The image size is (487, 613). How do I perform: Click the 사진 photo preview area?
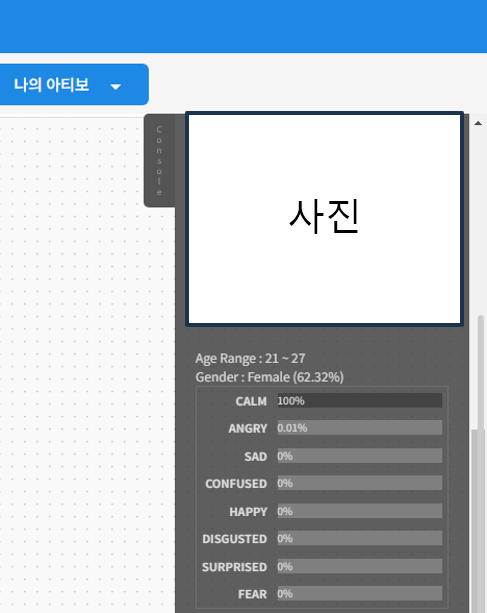click(324, 219)
